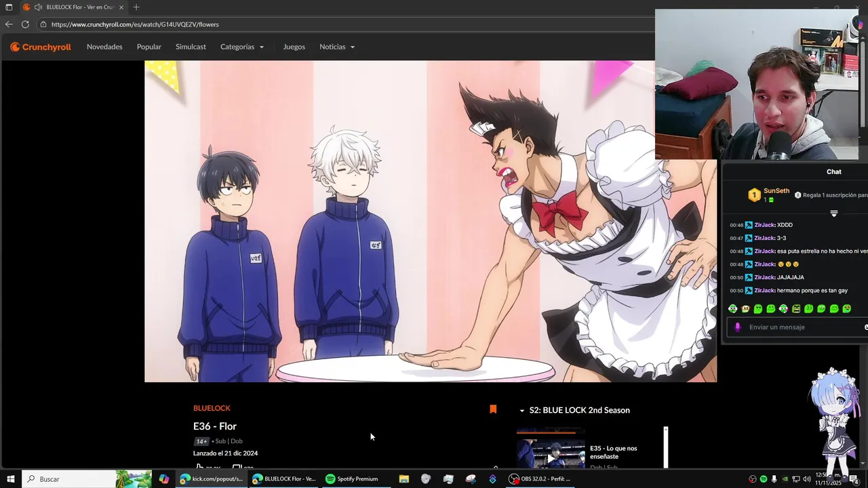868x488 pixels.
Task: Toggle the orange watchlist bookmark icon
Action: (493, 409)
